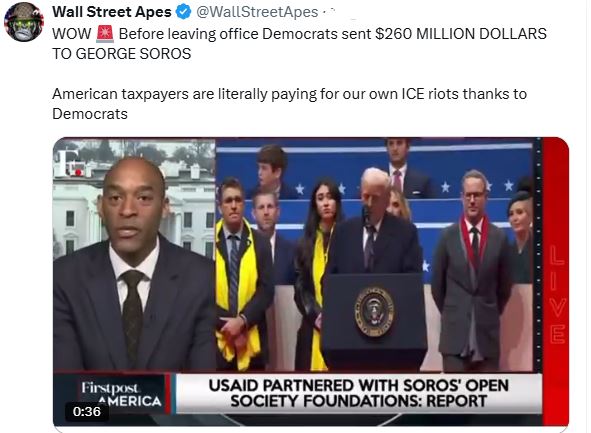591x433 pixels.
Task: Open the Wall Street Apes profile avatar
Action: pyautogui.click(x=23, y=22)
